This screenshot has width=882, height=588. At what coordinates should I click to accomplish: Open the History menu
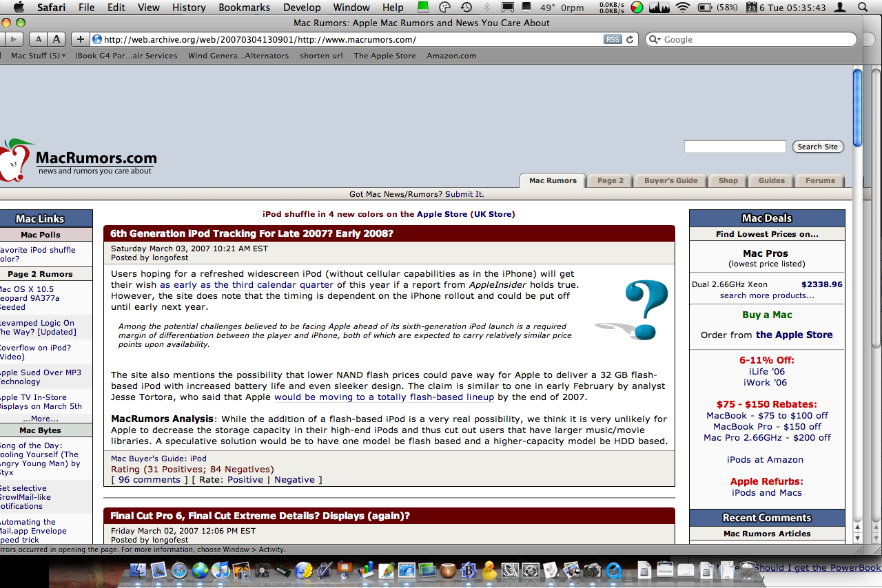coord(188,8)
